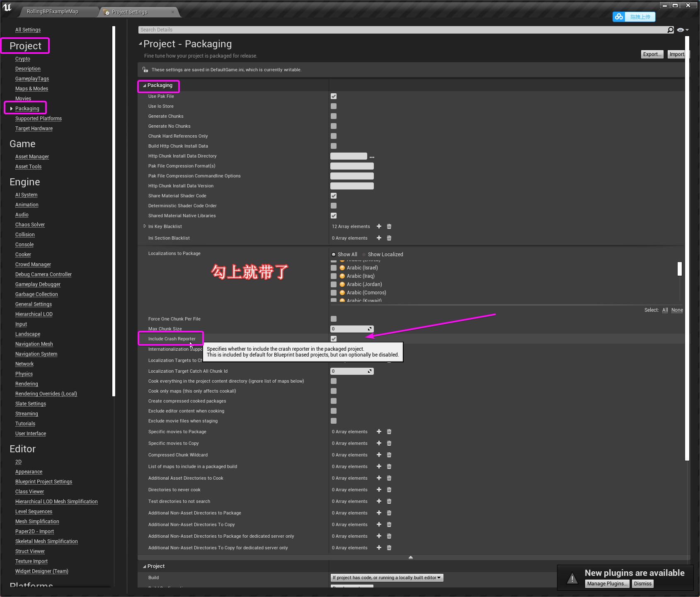Click the search magnifier in Search Details
This screenshot has width=700, height=597.
pos(670,29)
